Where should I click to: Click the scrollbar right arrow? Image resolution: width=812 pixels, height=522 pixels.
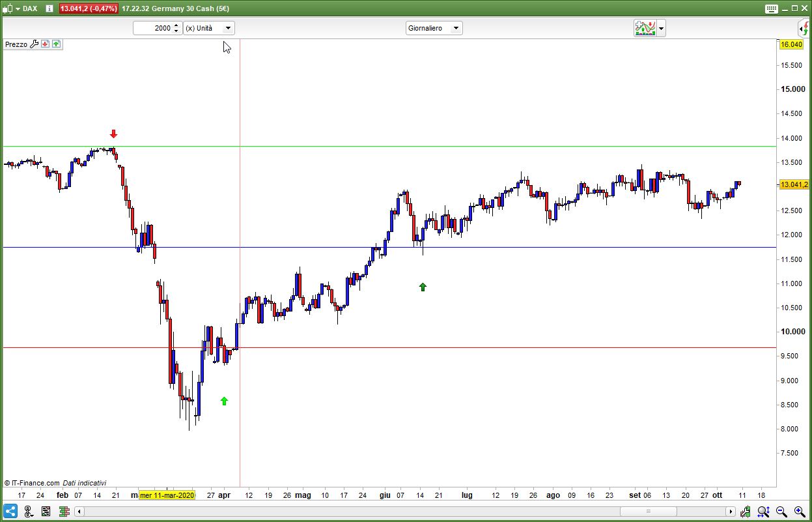point(731,512)
